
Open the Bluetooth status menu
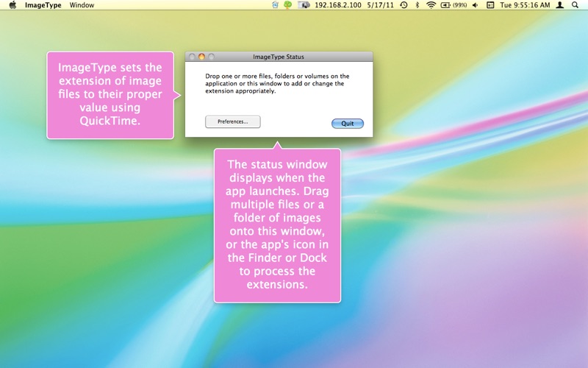point(417,5)
